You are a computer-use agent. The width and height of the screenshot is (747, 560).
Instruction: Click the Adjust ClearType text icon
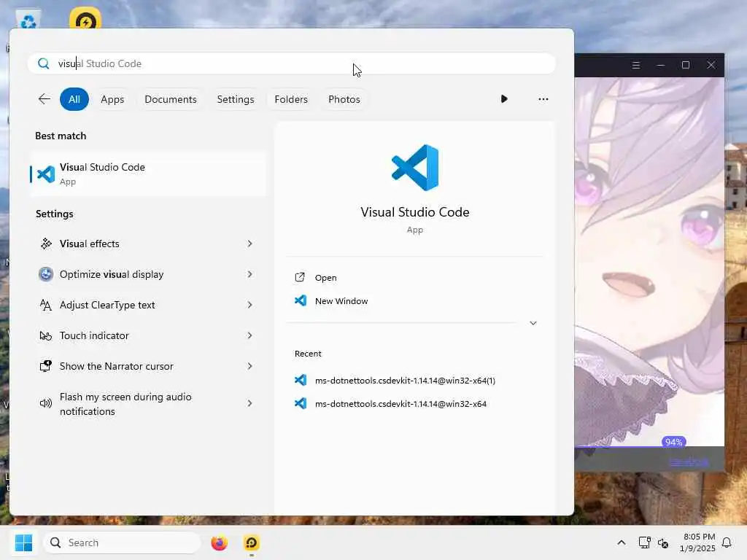tap(46, 305)
